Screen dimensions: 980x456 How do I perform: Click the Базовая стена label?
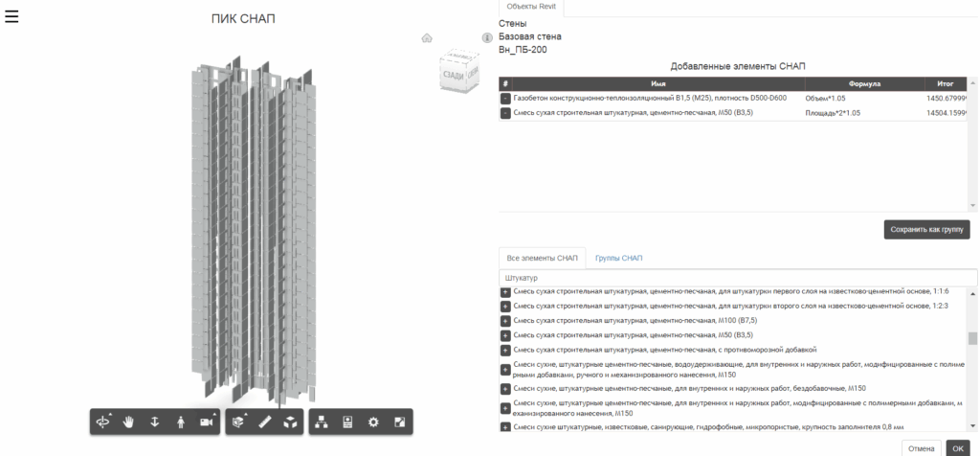[x=530, y=37]
